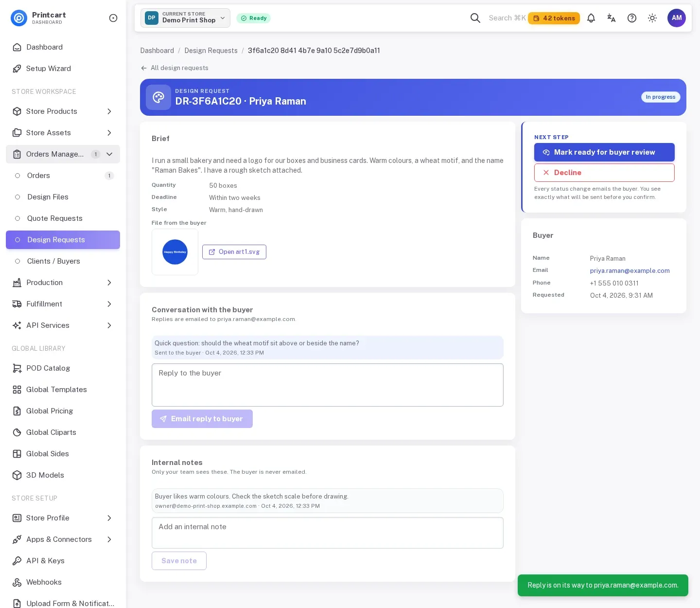Open POD Catalog cart icon

click(x=17, y=368)
